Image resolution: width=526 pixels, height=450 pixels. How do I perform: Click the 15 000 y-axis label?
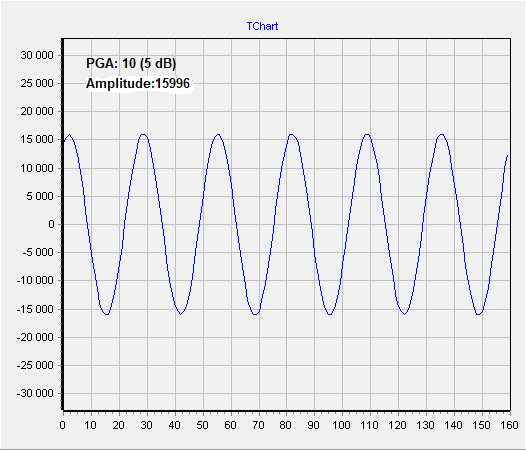coord(37,140)
